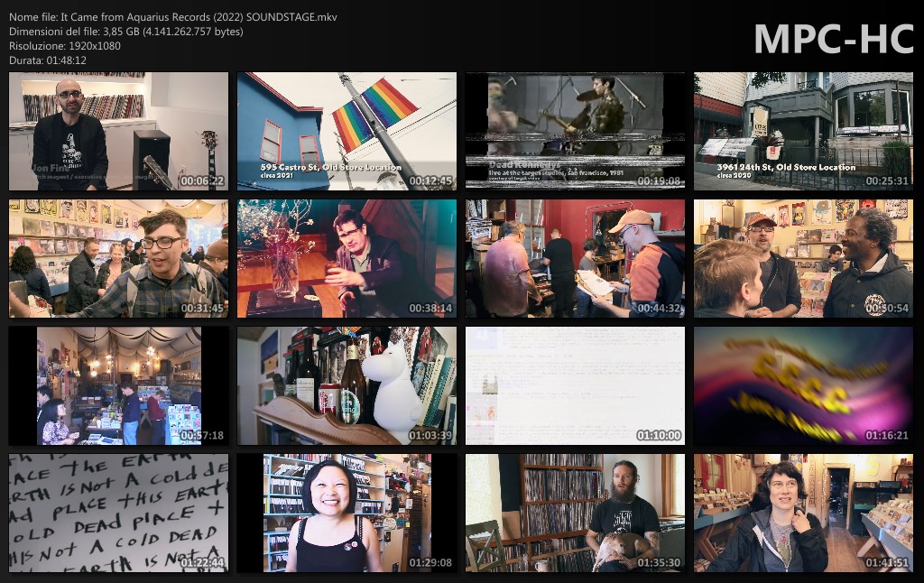Click the resolution line showing 1920x1080
The image size is (924, 583).
(65, 45)
